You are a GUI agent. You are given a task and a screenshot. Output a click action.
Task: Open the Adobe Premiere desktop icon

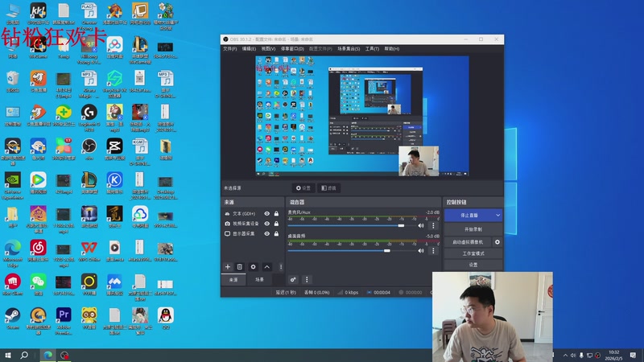[x=64, y=320]
